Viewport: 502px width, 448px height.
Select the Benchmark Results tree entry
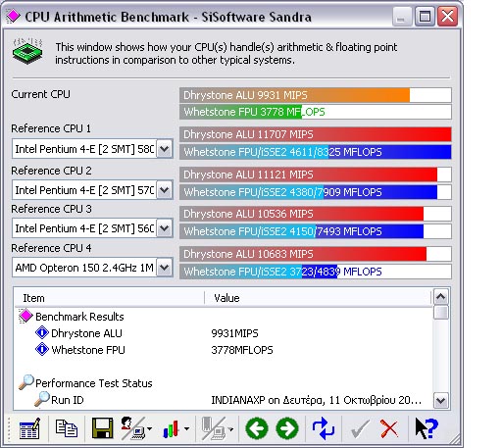(x=79, y=317)
